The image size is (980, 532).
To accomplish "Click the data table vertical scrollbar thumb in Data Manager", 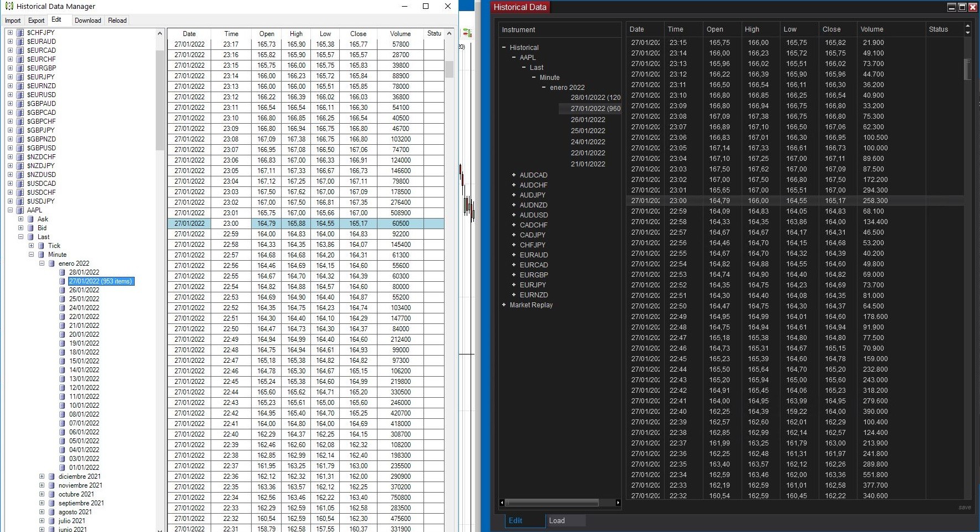I will tap(449, 69).
